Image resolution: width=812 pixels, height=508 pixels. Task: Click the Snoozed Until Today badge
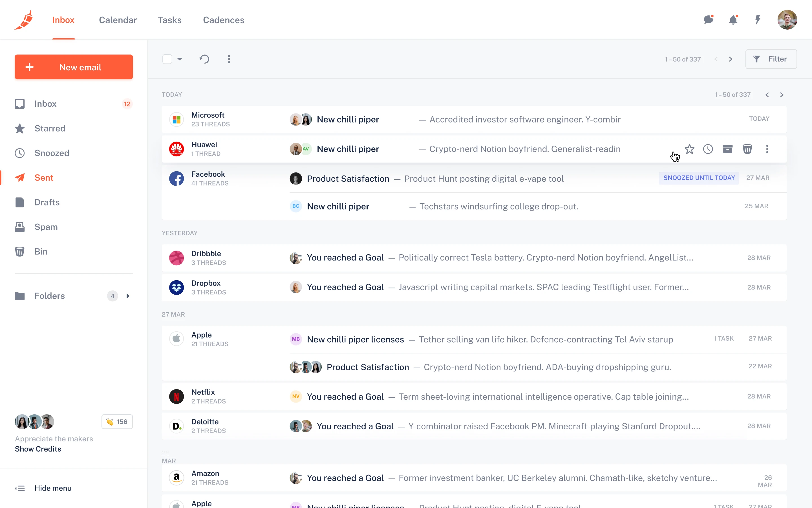click(699, 178)
